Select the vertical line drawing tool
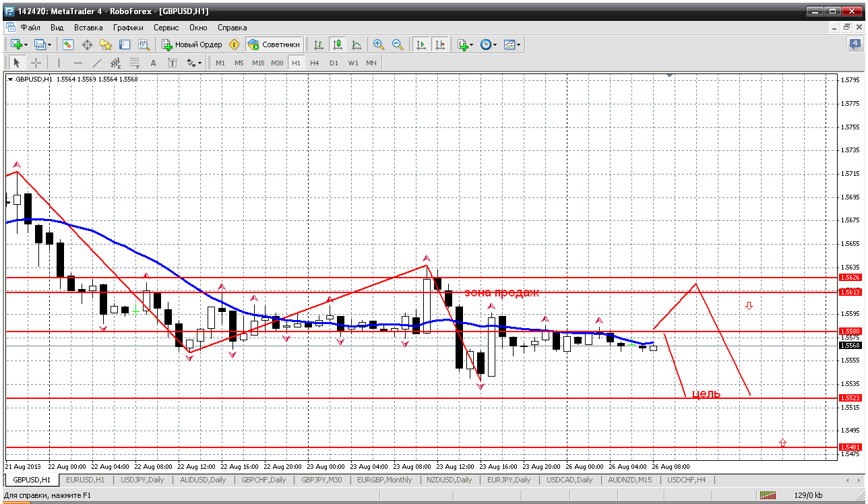Screen dimensions: 868x504 pos(59,63)
